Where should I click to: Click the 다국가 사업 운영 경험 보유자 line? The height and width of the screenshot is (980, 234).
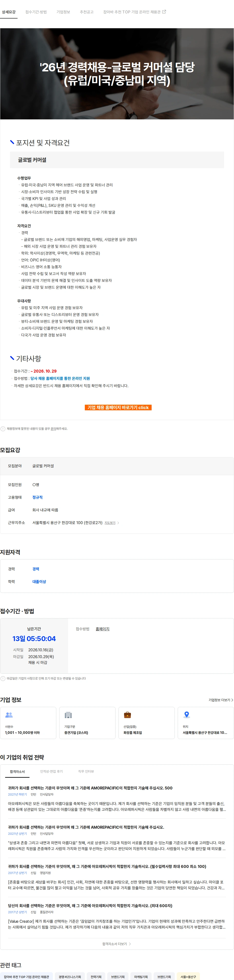point(43,335)
